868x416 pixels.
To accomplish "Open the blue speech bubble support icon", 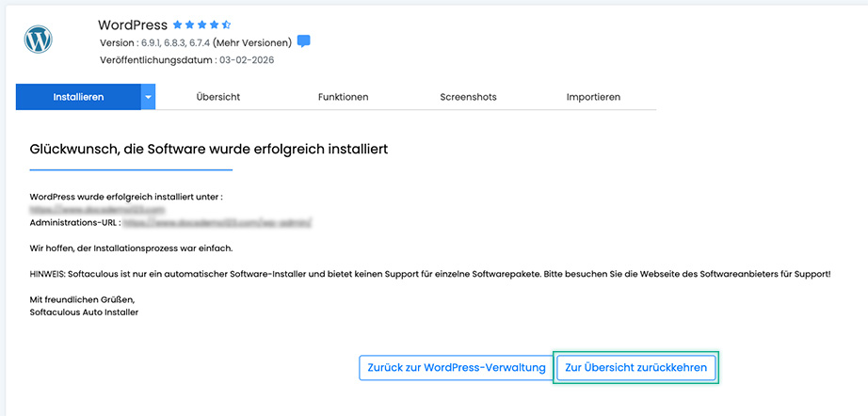I will pos(303,42).
